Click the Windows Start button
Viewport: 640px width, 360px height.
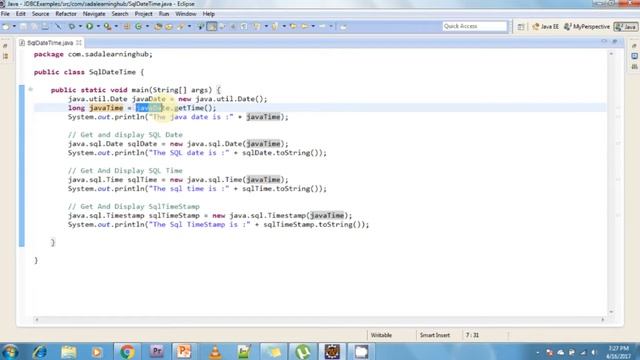coord(10,352)
